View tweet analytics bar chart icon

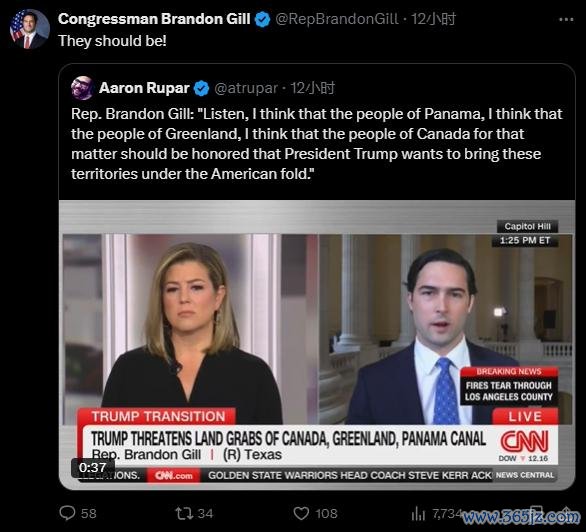[x=418, y=514]
